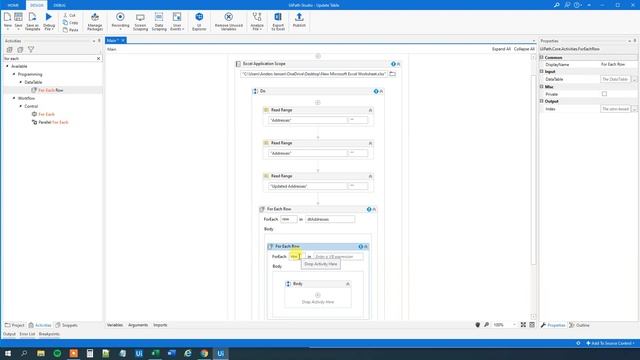
Task: Open the Imports panel tab
Action: [x=160, y=325]
